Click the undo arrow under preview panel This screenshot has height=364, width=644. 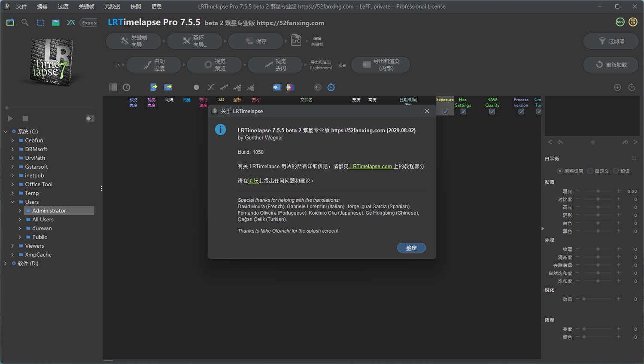coord(560,142)
